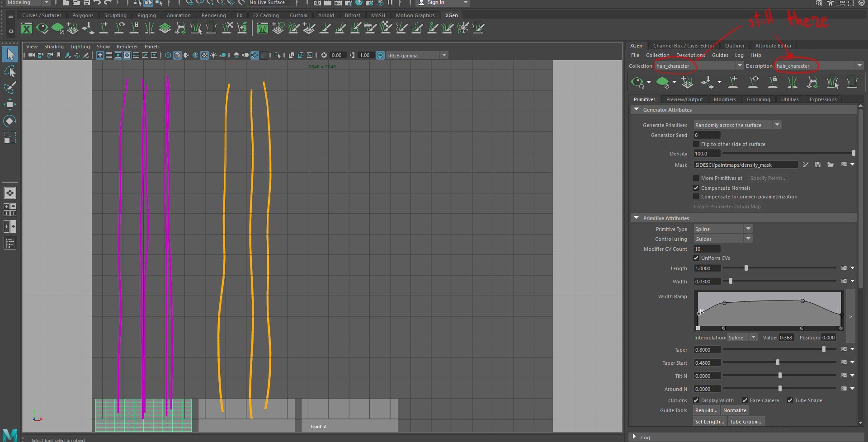Click the Grab grooming brush icon in shelf
The height and width of the screenshot is (442, 868).
pyautogui.click(x=386, y=28)
